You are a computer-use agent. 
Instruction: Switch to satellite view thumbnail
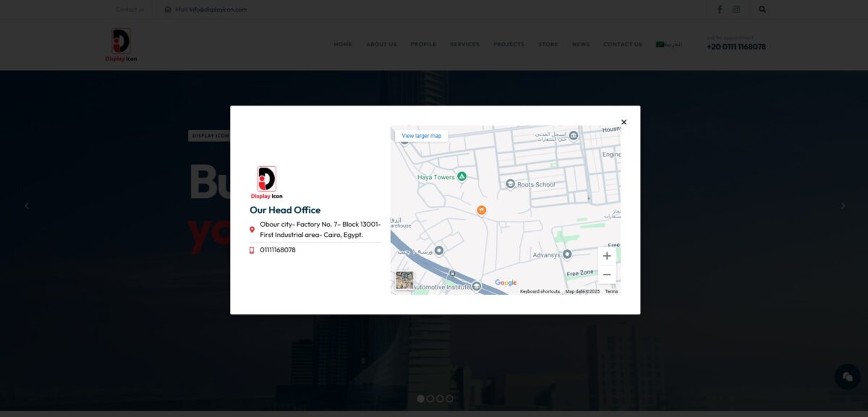404,280
